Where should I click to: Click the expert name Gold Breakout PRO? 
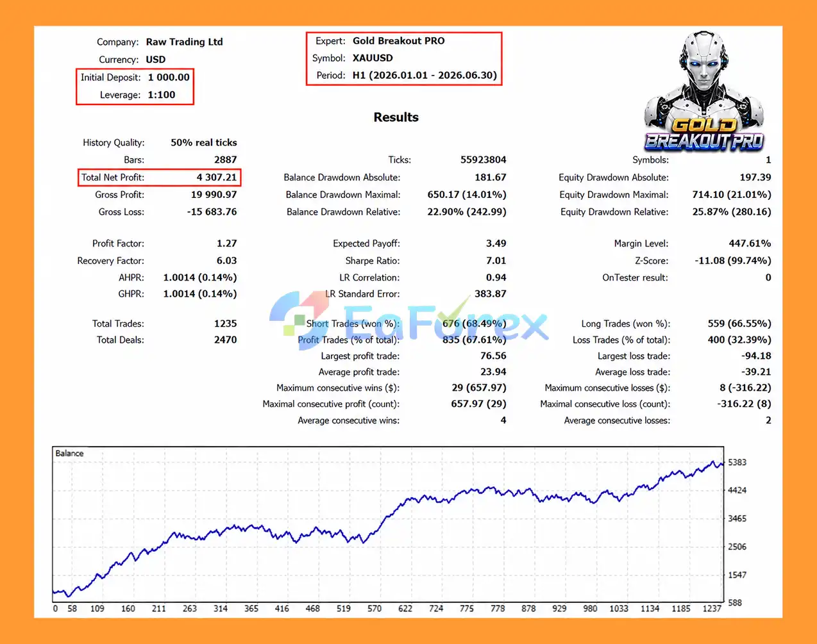click(x=398, y=40)
